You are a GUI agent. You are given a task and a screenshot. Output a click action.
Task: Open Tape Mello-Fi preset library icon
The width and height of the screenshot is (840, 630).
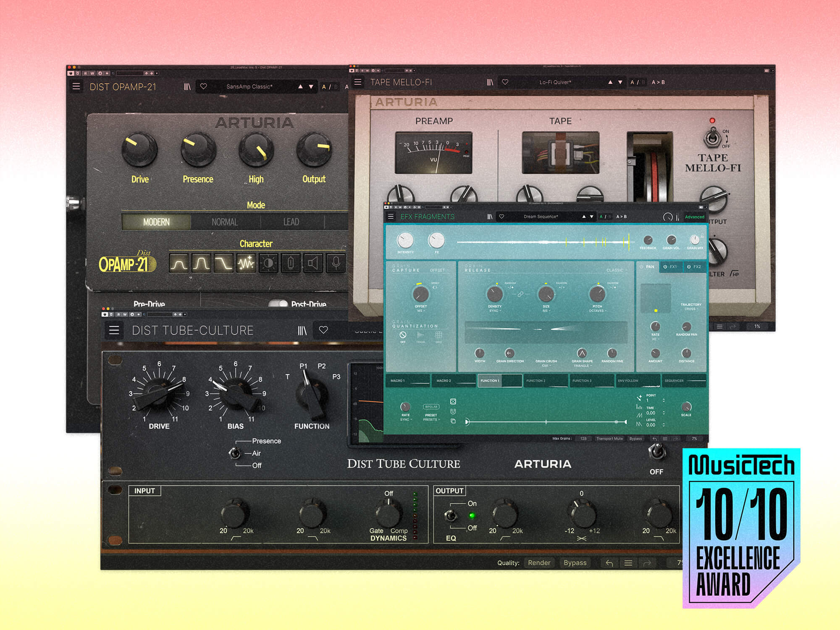tap(490, 82)
